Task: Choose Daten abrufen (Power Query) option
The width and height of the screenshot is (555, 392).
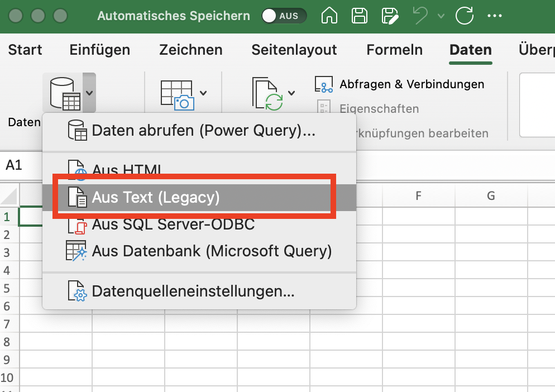Action: (203, 131)
